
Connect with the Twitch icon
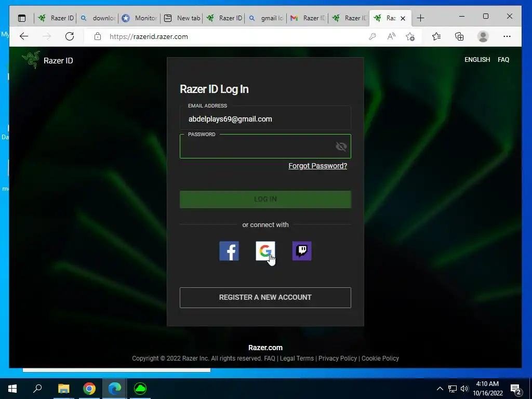302,251
